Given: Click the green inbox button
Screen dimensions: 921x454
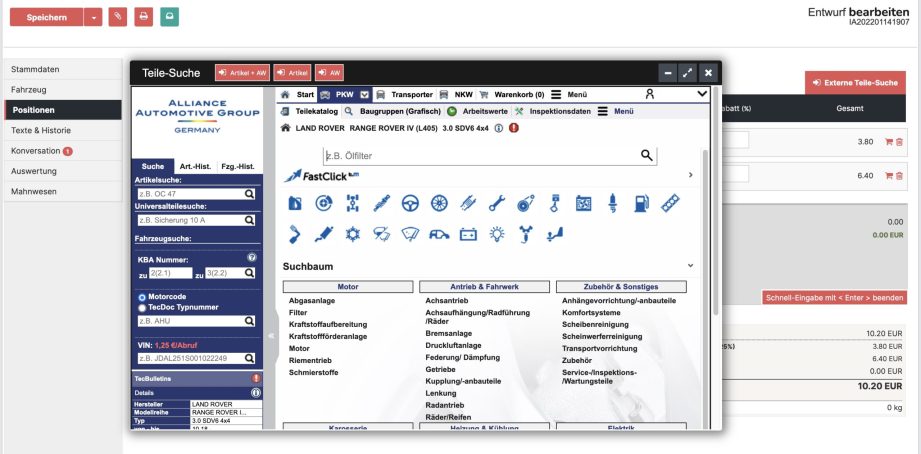Looking at the screenshot, I should [169, 17].
